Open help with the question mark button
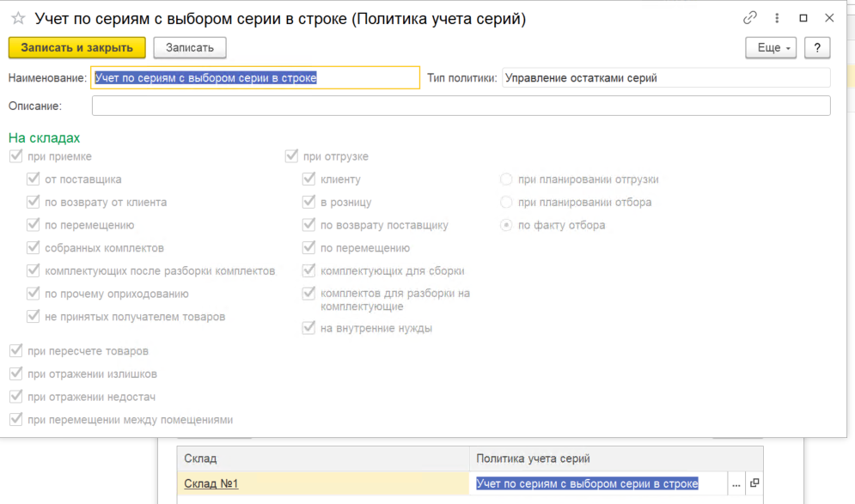Viewport: 855px width, 504px height. (x=817, y=47)
